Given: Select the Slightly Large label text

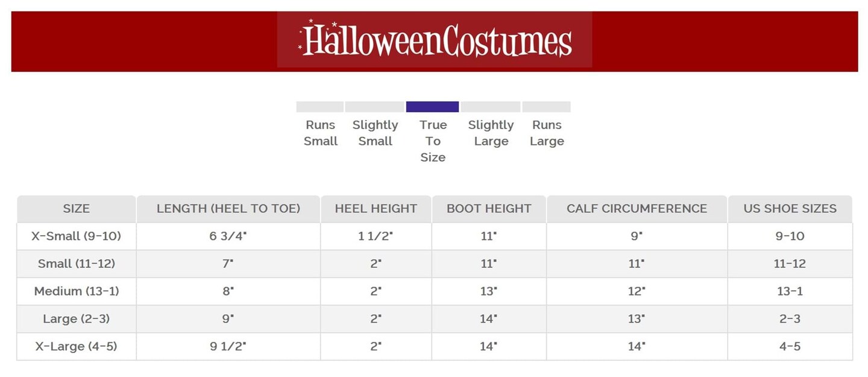Looking at the screenshot, I should [491, 133].
